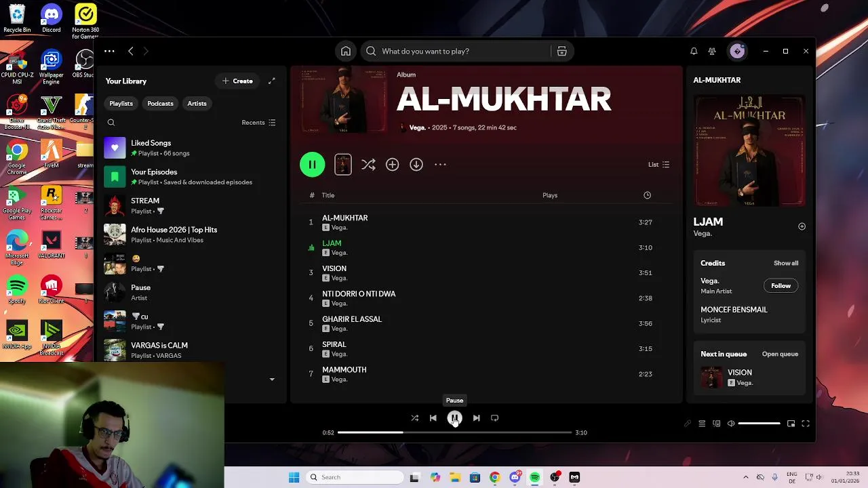The image size is (868, 488).
Task: Search inside Your Library
Action: (111, 123)
